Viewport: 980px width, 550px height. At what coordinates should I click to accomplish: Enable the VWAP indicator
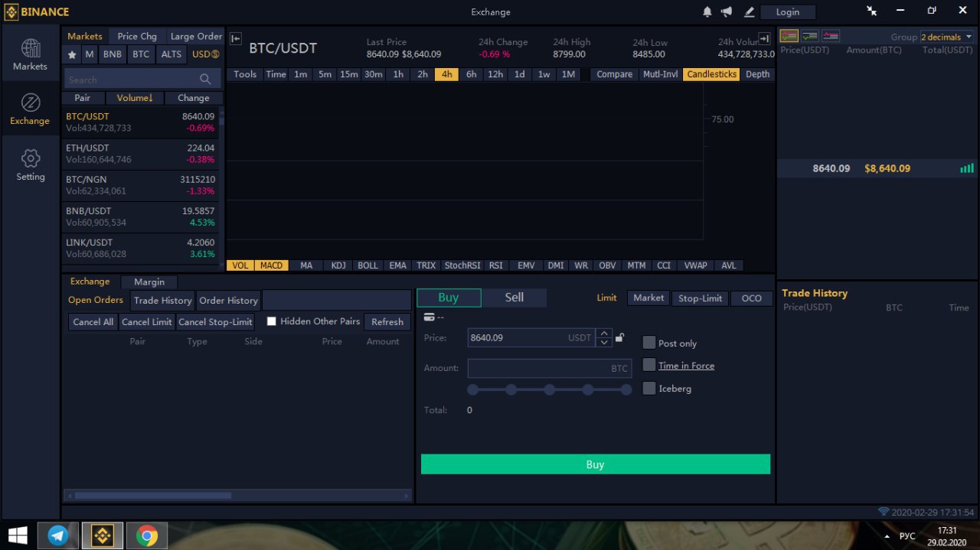(x=696, y=265)
